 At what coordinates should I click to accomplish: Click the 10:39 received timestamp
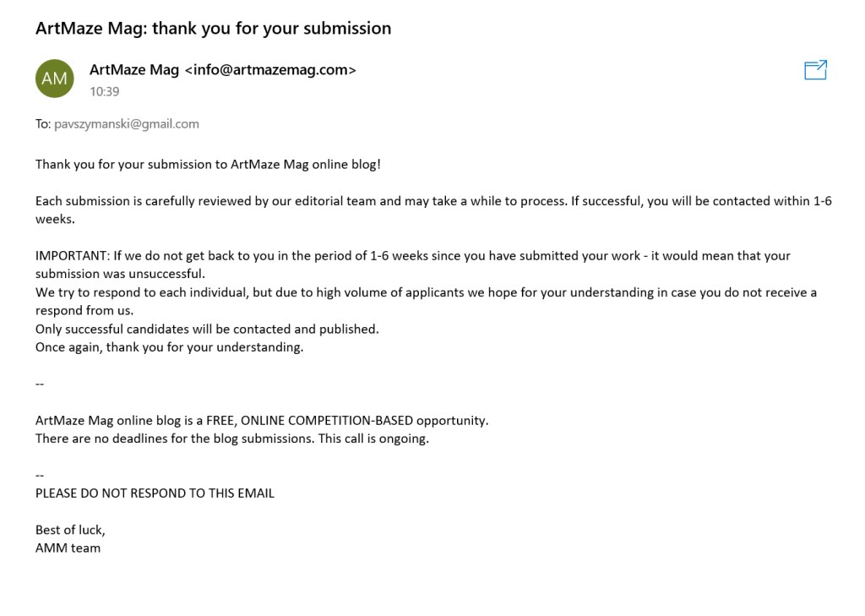click(105, 92)
